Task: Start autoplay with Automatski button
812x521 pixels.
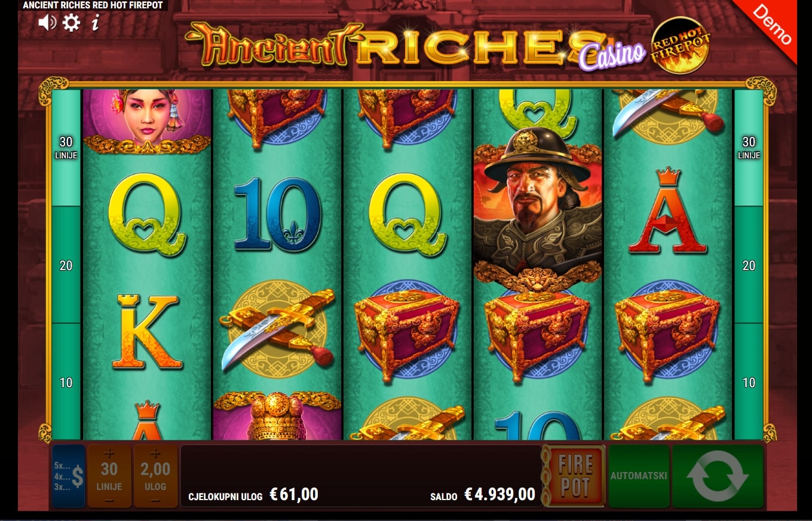Action: (x=639, y=476)
